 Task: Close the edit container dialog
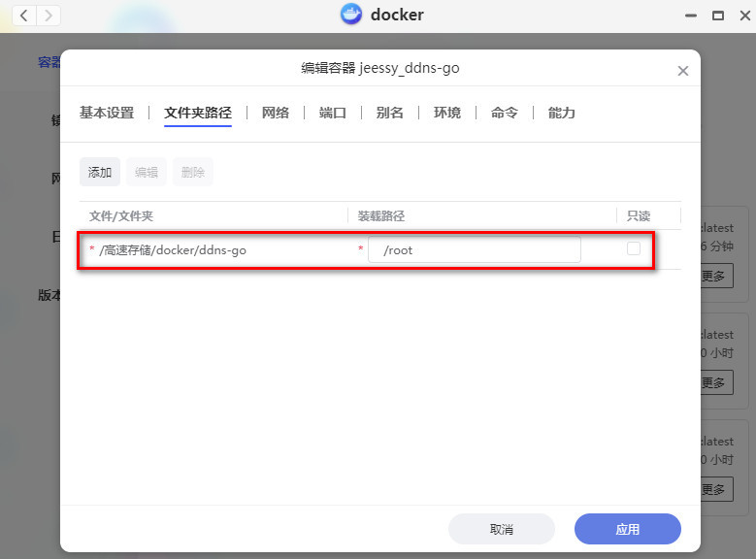(x=682, y=71)
